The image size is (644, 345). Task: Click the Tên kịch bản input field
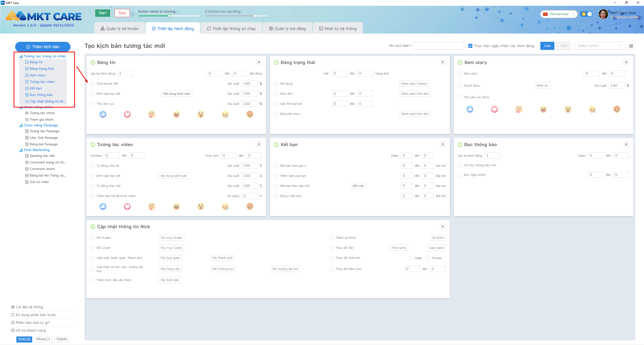(x=439, y=46)
